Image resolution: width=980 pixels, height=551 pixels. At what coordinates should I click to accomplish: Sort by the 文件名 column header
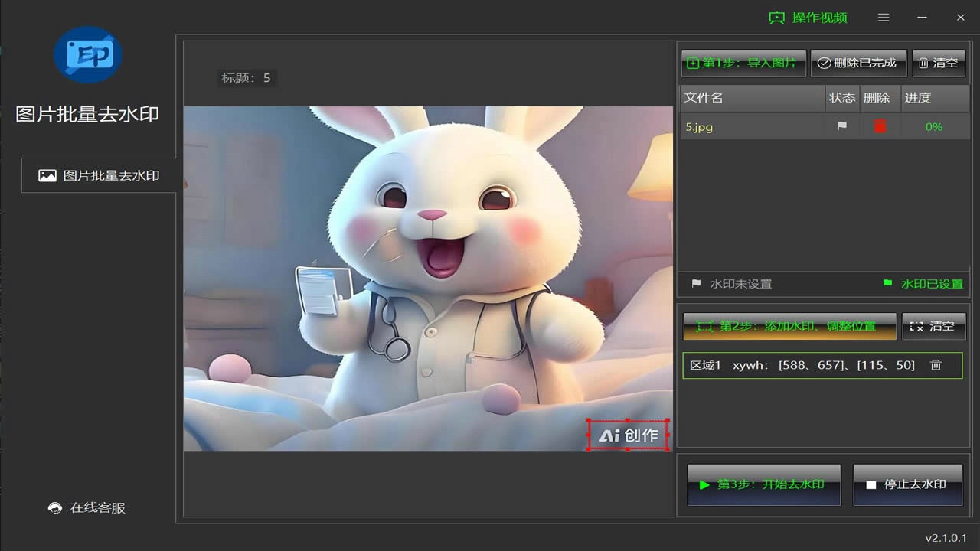[752, 98]
